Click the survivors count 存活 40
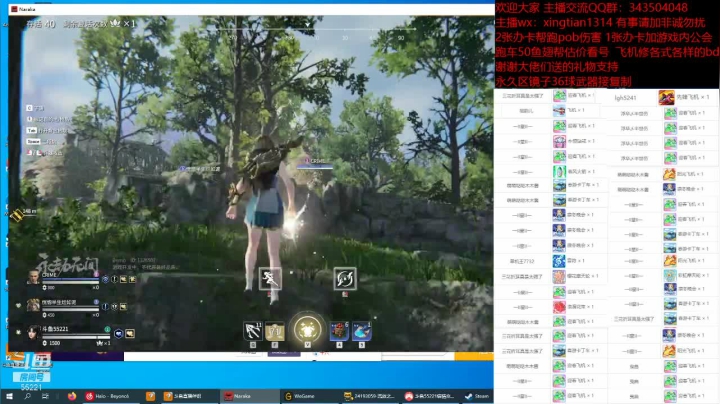The height and width of the screenshot is (404, 720). click(41, 24)
